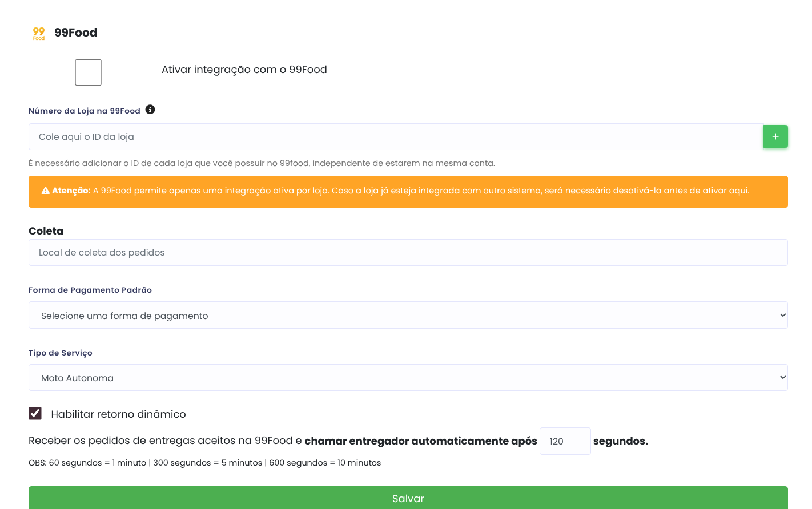Click the green plus button to add store
This screenshot has height=509, width=812.
coord(775,136)
